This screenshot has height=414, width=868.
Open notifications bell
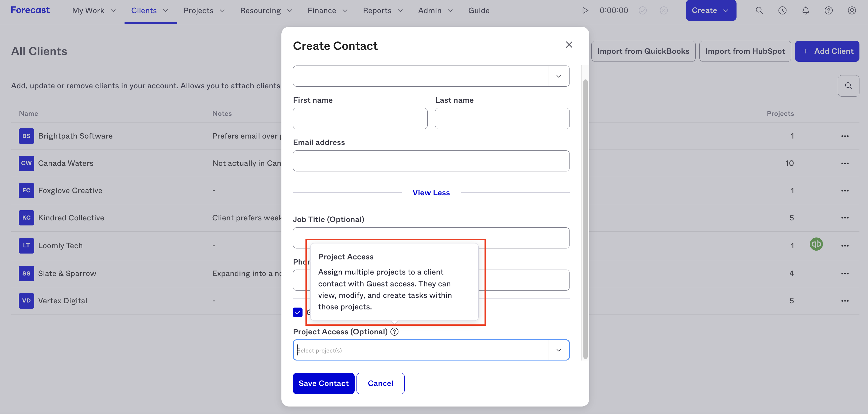(806, 10)
